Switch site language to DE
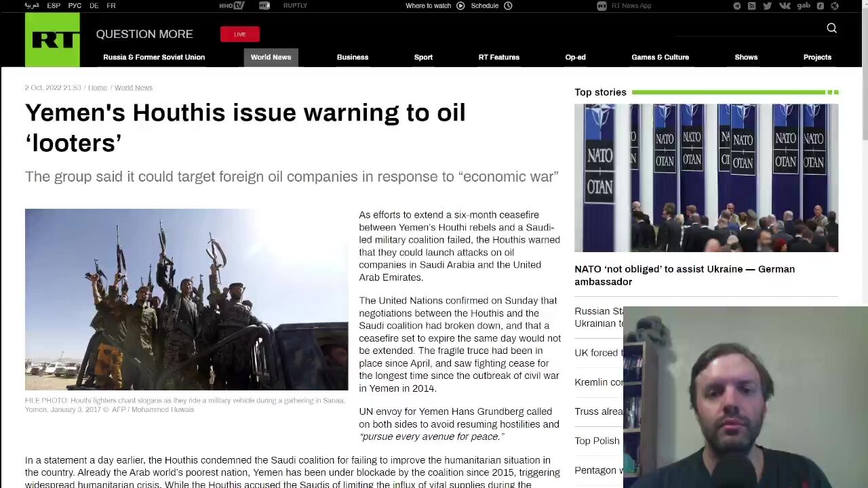This screenshot has height=488, width=868. (x=94, y=5)
